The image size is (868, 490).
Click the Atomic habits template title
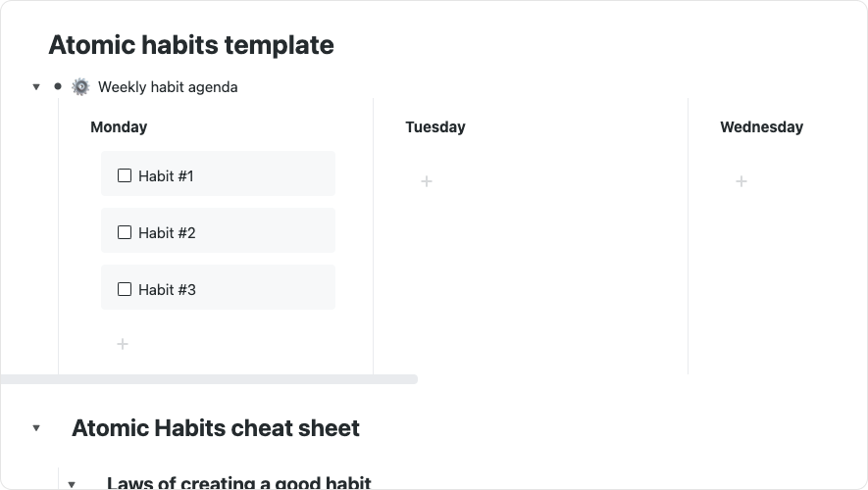(x=191, y=45)
